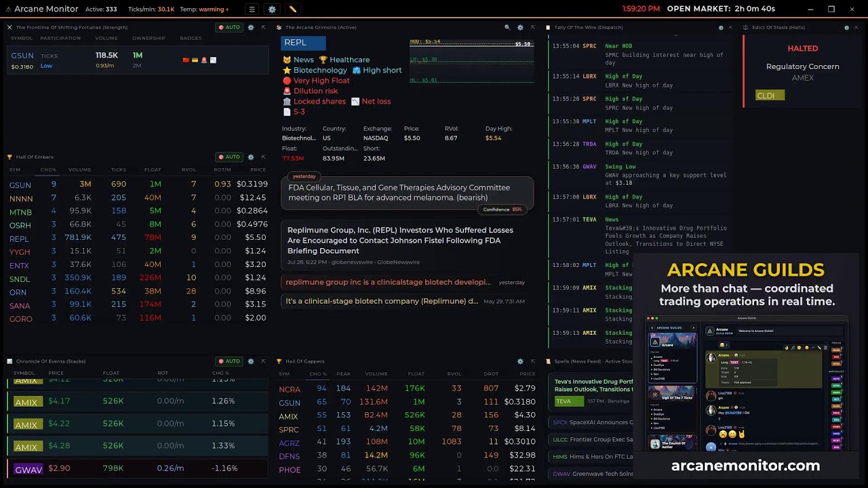
Task: Close the Frontline Of Shifting Fortunes panel
Action: (x=9, y=27)
